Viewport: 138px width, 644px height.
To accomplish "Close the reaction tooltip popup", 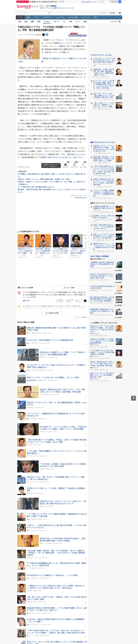I will coord(60,164).
